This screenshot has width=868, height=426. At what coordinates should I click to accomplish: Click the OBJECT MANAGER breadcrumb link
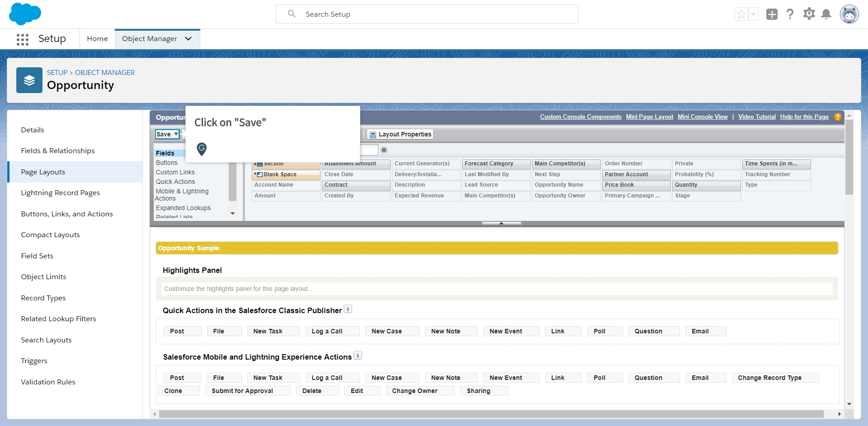point(105,73)
